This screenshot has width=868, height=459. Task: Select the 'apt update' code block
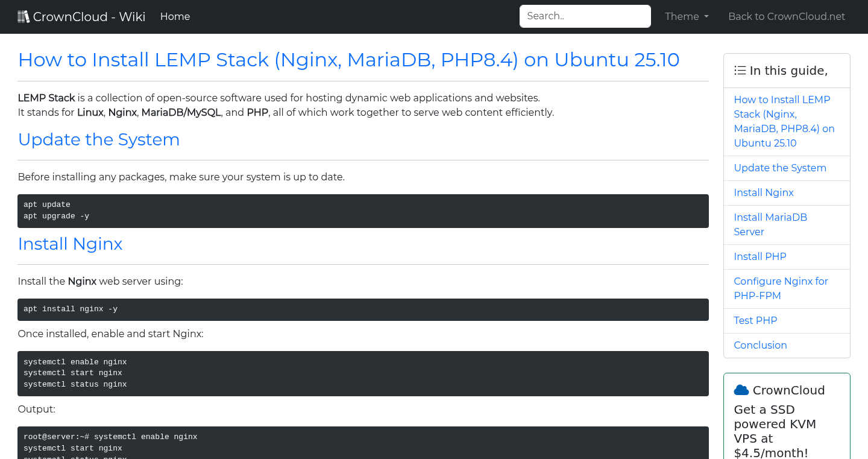click(363, 211)
